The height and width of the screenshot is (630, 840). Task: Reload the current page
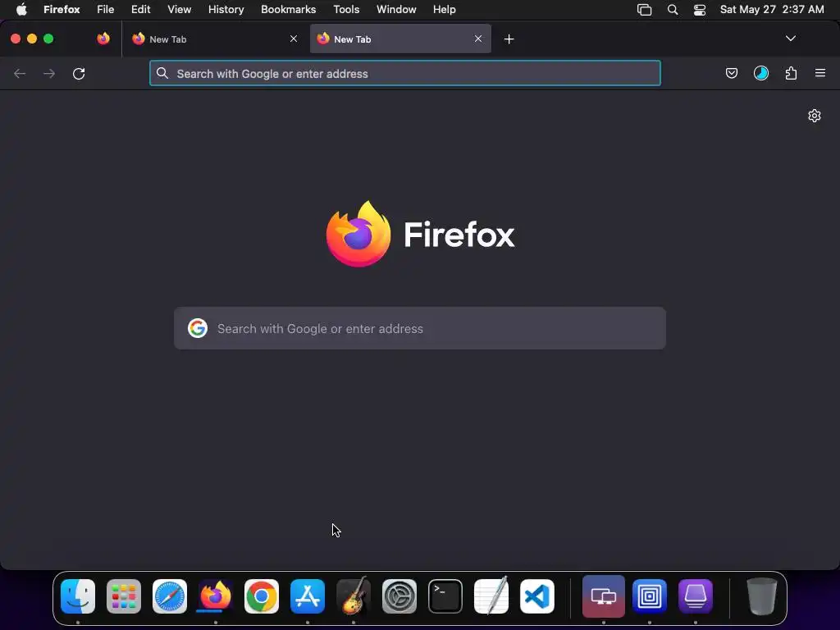pyautogui.click(x=79, y=73)
